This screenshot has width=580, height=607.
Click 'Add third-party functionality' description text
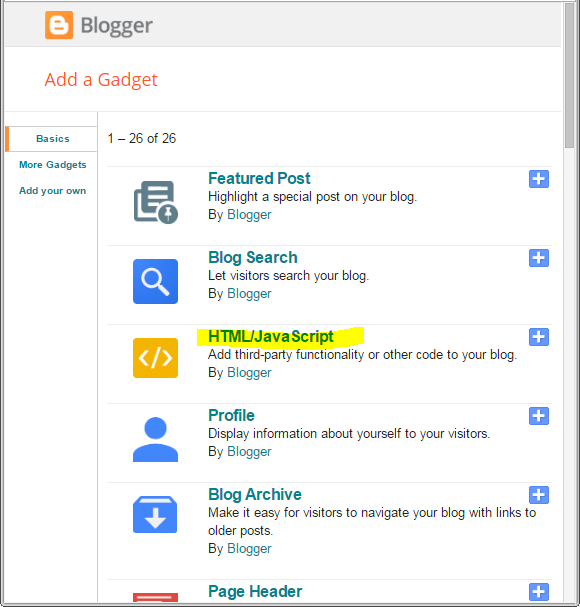[x=362, y=355]
